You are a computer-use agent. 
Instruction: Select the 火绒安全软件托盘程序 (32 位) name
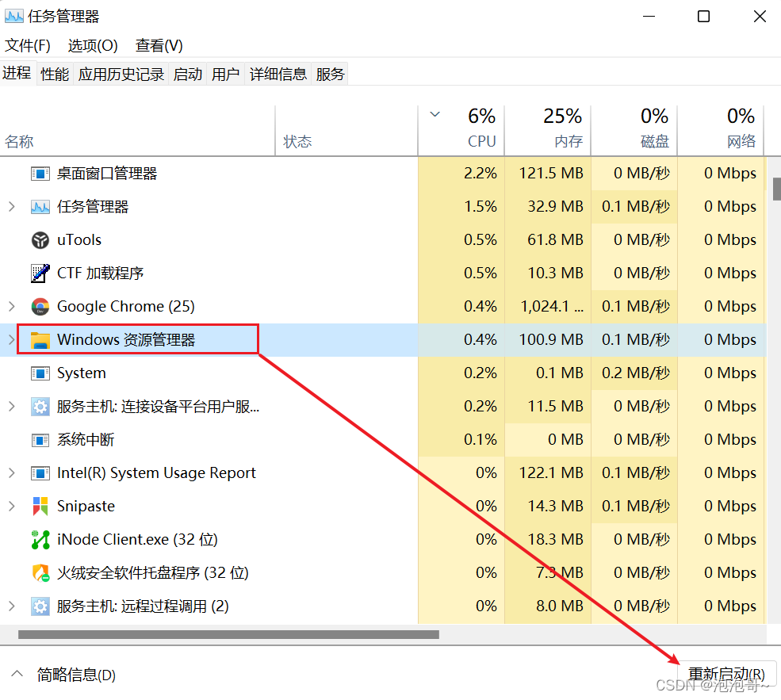[x=152, y=573]
